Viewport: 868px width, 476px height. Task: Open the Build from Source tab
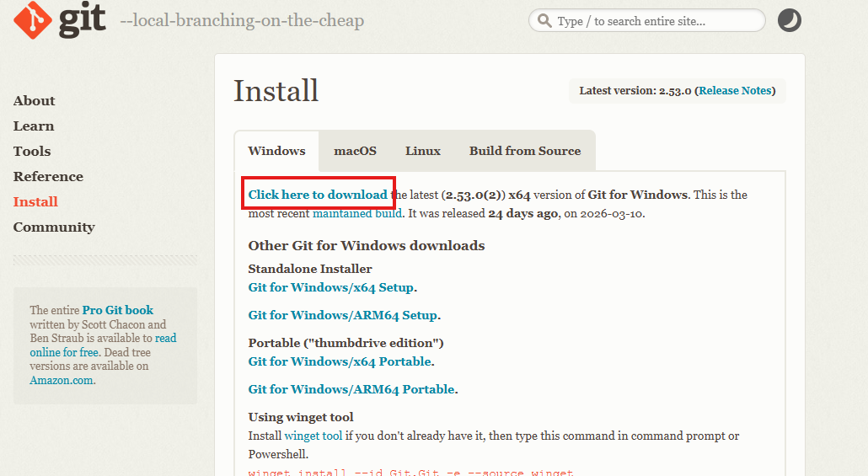525,151
